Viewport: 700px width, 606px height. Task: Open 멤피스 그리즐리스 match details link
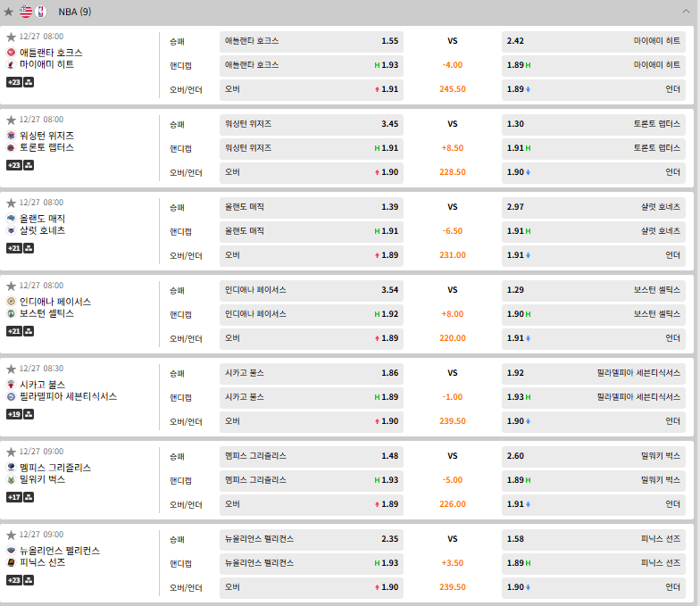pos(55,468)
